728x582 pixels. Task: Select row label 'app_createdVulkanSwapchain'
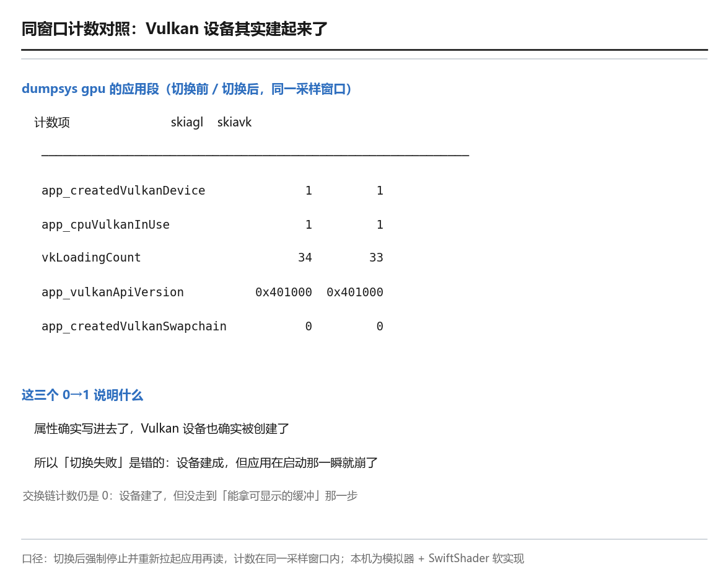click(x=134, y=326)
